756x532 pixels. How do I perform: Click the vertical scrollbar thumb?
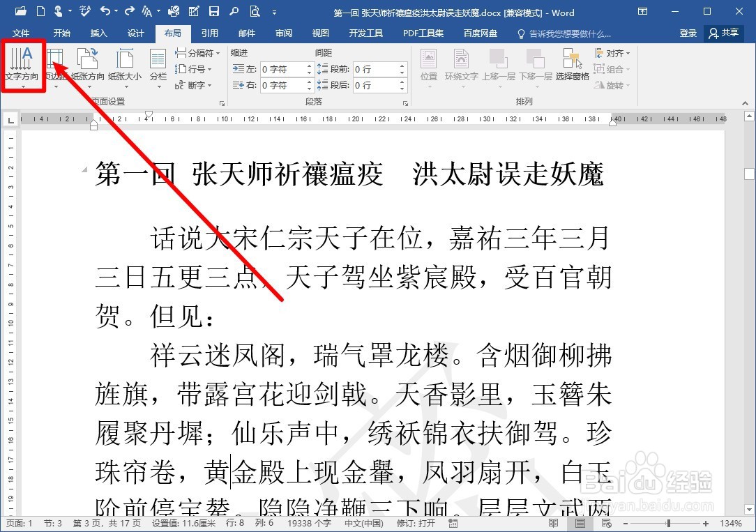click(x=749, y=174)
